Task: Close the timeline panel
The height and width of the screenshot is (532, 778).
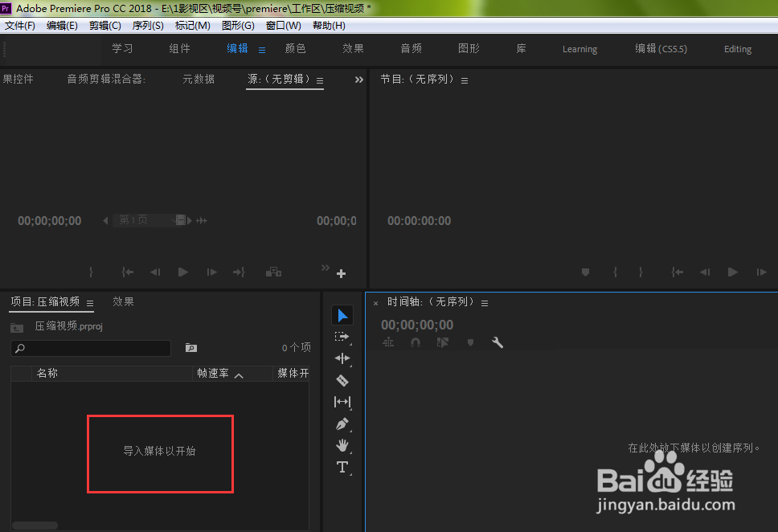Action: point(375,303)
